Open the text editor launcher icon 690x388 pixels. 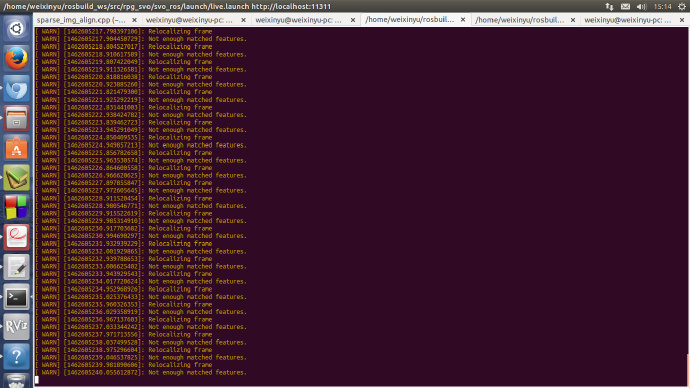pos(16,267)
